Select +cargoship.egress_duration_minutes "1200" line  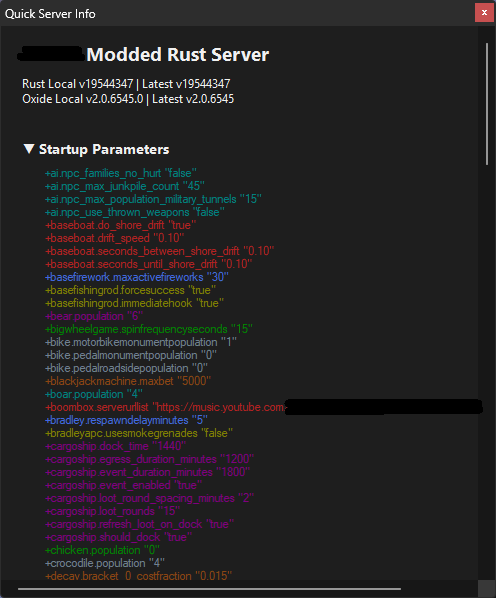149,459
